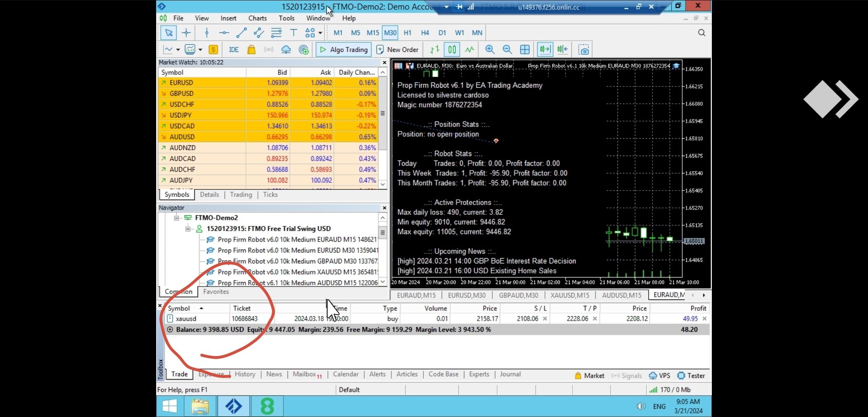Pick the vertical line drawing tool
This screenshot has height=417, width=868.
pyautogui.click(x=207, y=33)
